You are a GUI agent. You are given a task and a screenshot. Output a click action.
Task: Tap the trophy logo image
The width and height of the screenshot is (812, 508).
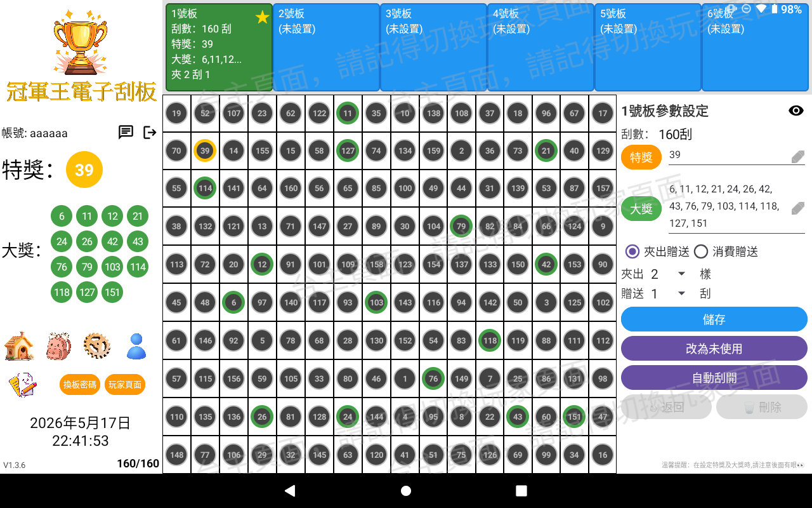81,42
